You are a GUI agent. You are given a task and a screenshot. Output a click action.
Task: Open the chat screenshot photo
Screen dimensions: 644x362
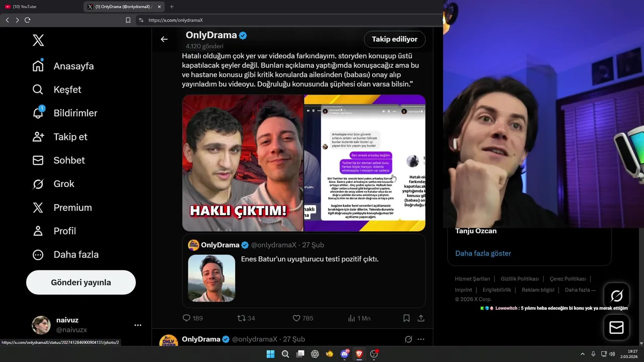coord(365,163)
